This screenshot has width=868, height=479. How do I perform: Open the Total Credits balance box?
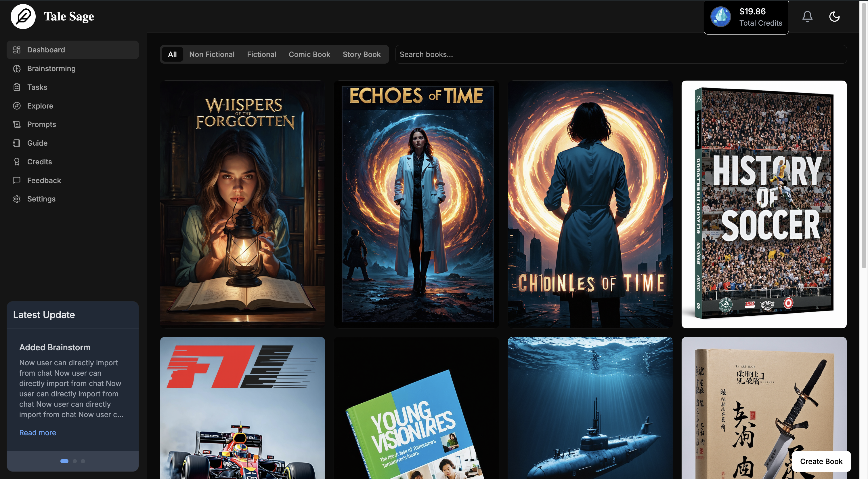(746, 17)
